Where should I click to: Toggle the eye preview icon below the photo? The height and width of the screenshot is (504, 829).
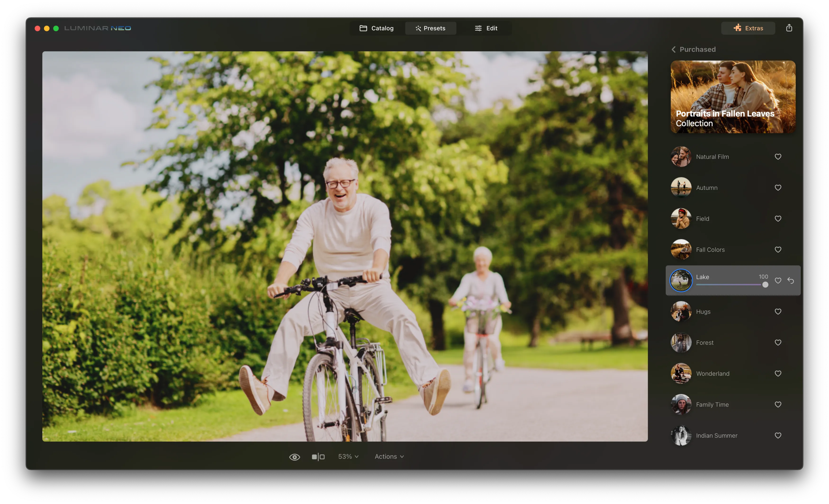[x=294, y=457]
